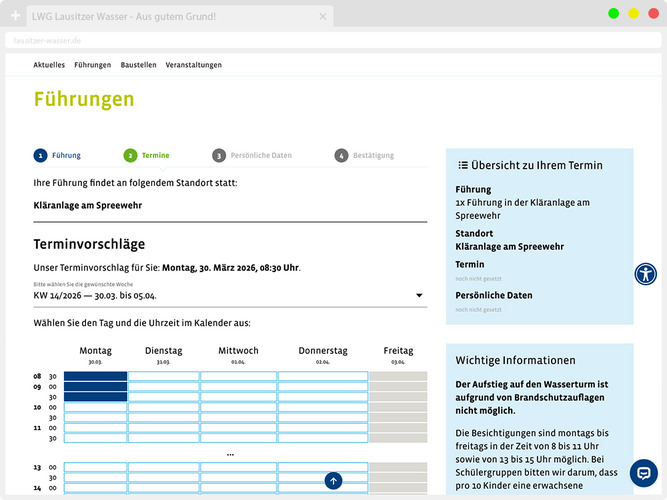
Task: Open the chat widget
Action: point(644,473)
